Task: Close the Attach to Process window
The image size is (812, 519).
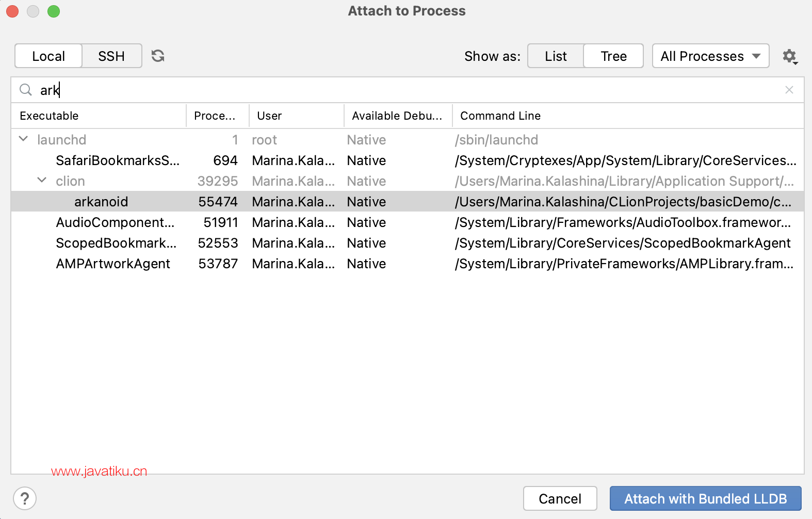Action: click(x=12, y=11)
